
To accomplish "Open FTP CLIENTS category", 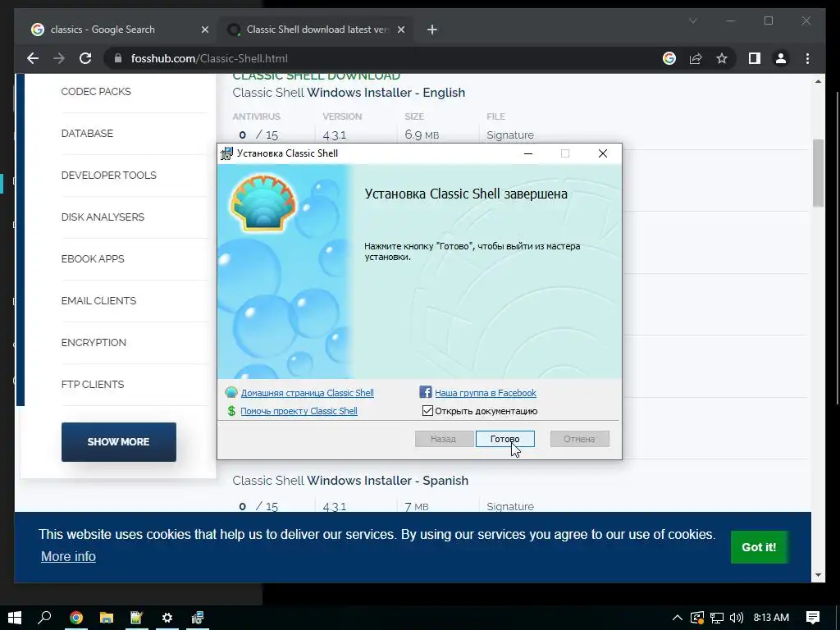I will tap(93, 384).
